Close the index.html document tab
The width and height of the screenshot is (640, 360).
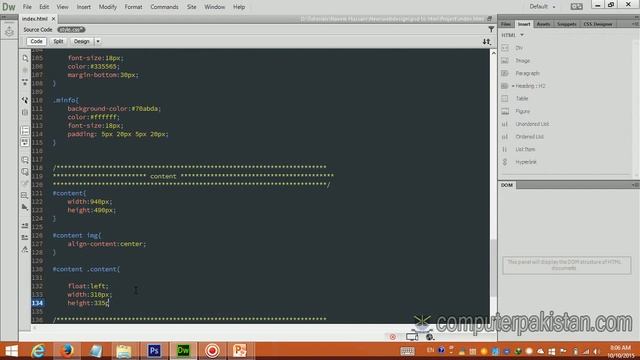click(x=53, y=19)
